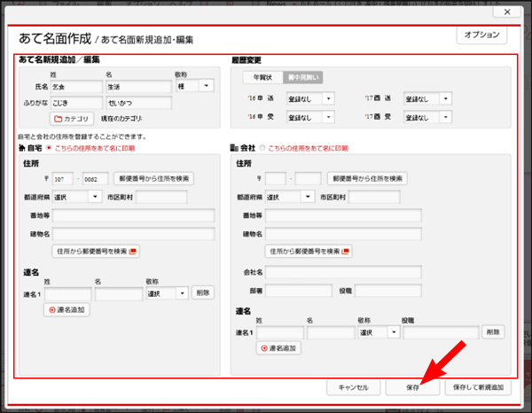Screen dimensions: 532x413
Task: Click 会社 postal code first field
Action: pos(276,178)
